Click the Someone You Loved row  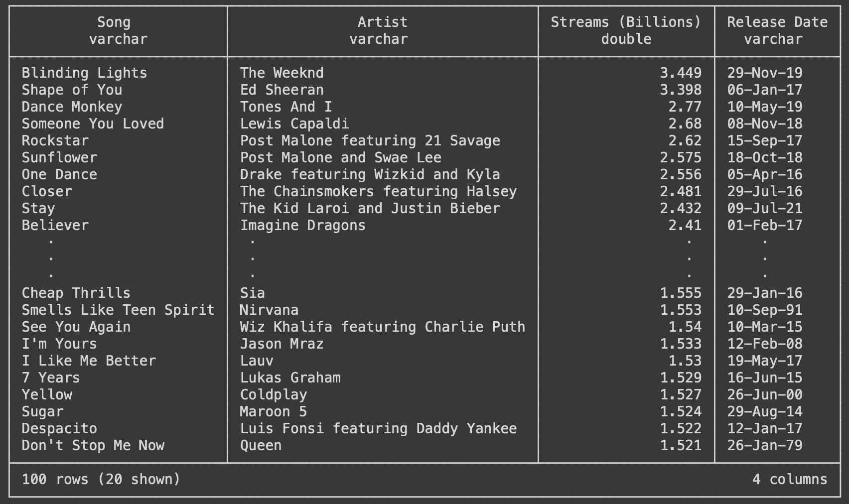(93, 124)
